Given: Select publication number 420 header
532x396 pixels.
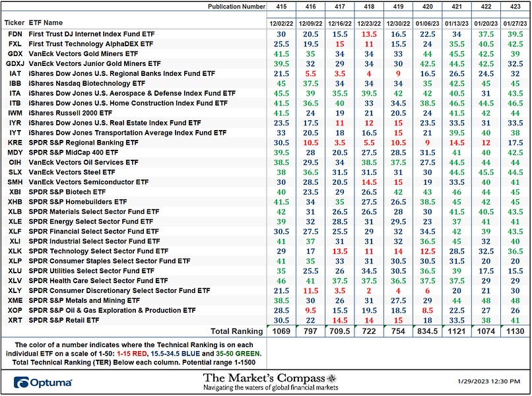Looking at the screenshot, I should 428,7.
